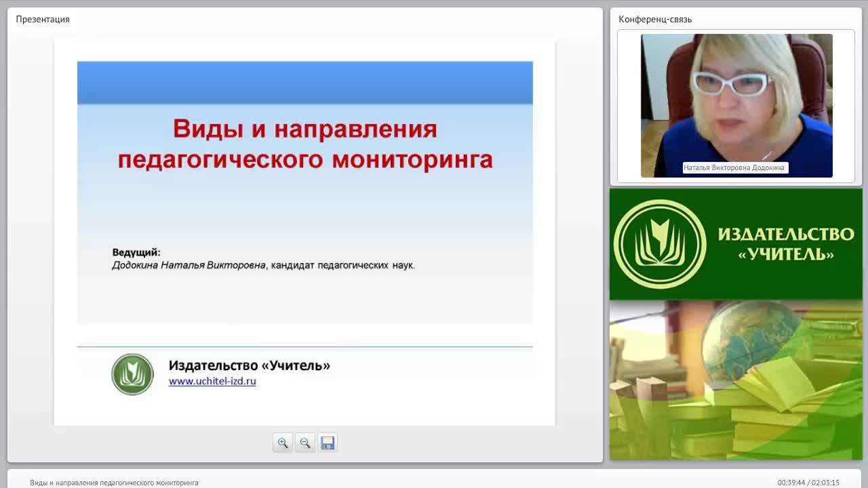Image resolution: width=868 pixels, height=488 pixels.
Task: Click the Ведущий: label on slide
Action: [x=136, y=253]
